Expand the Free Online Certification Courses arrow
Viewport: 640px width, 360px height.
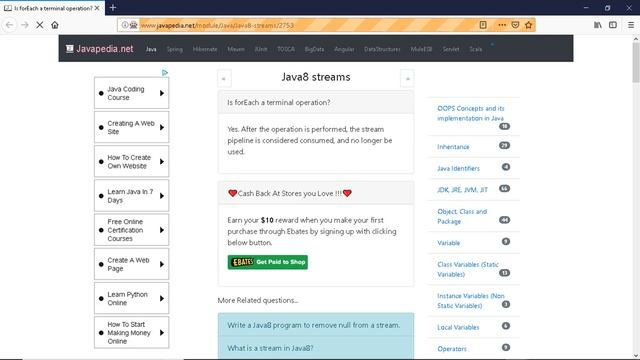(162, 230)
